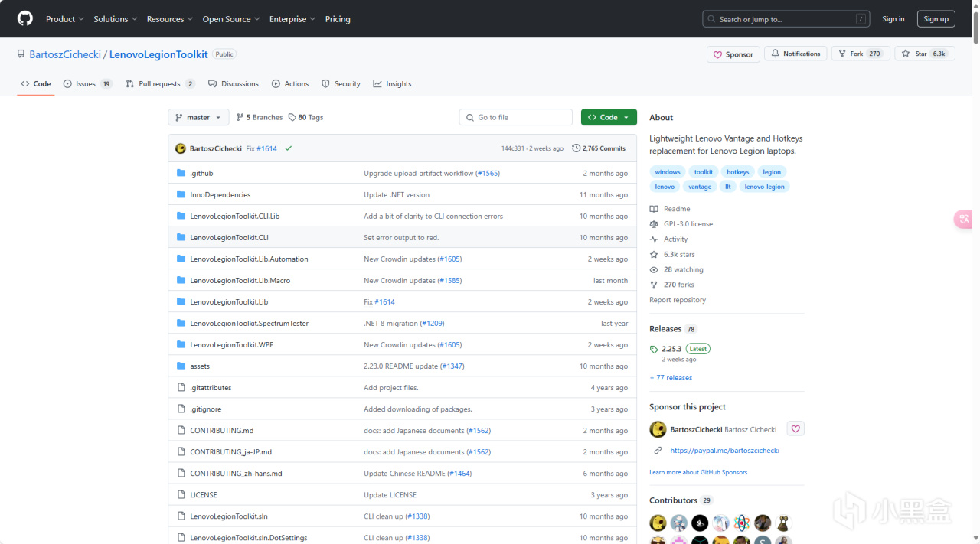The width and height of the screenshot is (980, 544).
Task: Open the Sponsor heart button beside Notifications
Action: click(733, 54)
